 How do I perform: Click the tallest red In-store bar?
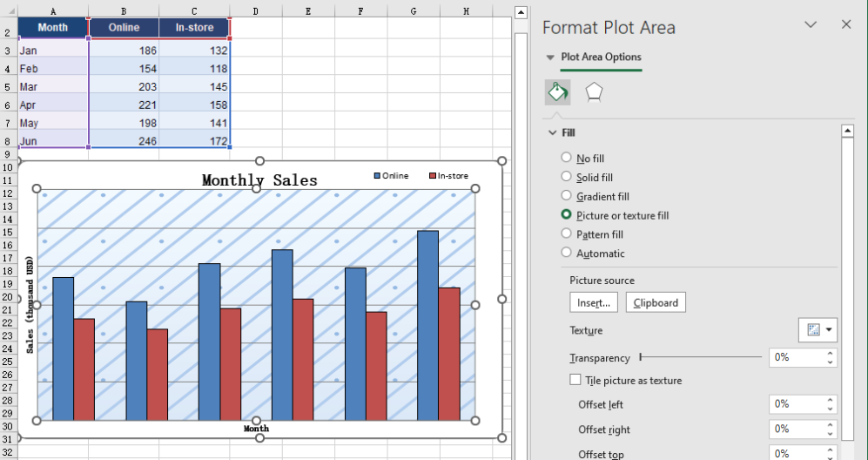pyautogui.click(x=449, y=354)
